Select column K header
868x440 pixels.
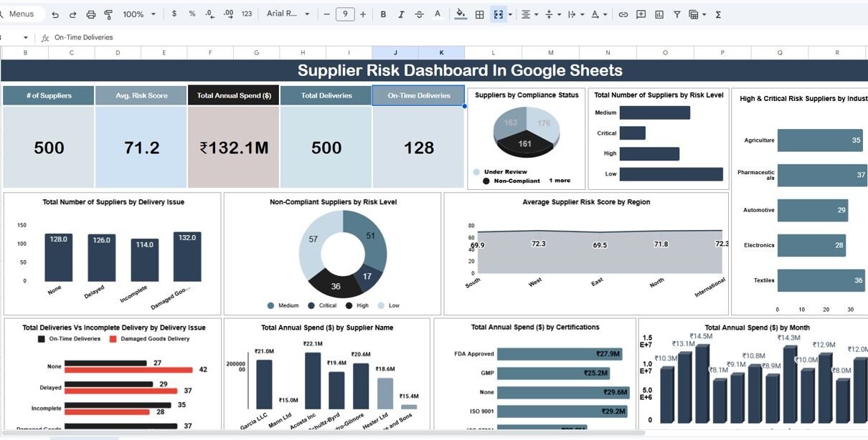click(441, 53)
